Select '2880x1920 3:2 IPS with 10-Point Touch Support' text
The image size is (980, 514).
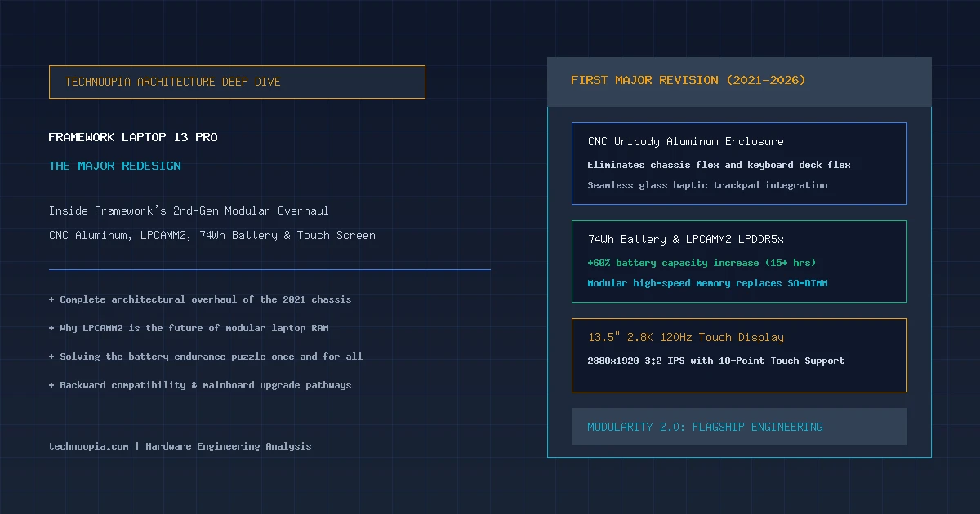[x=716, y=361]
